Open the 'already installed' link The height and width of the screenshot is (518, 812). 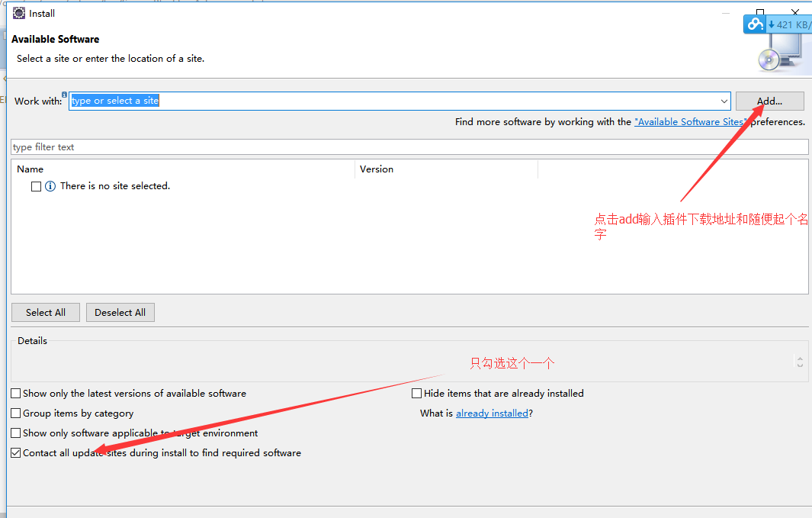492,413
